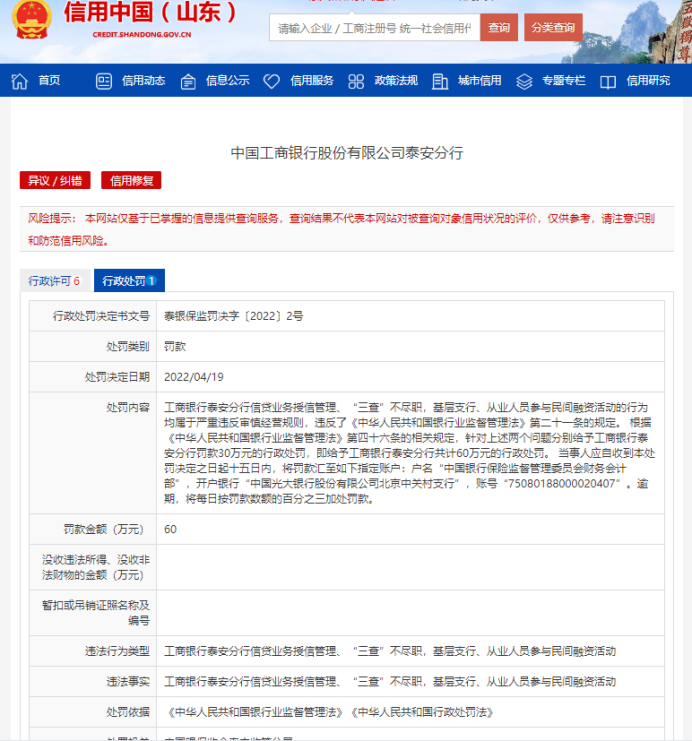Click the 罚款金额（万元）label

tap(104, 529)
